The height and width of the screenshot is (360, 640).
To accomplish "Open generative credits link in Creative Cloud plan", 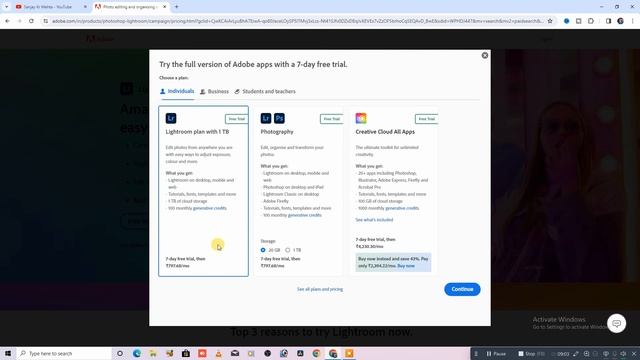I will tap(402, 208).
